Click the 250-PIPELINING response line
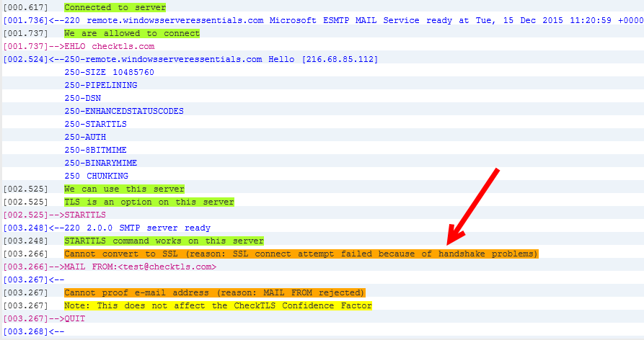Screen dimensions: 644x340 100,85
